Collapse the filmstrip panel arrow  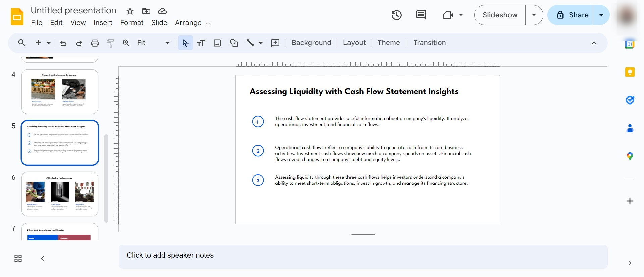tap(42, 258)
